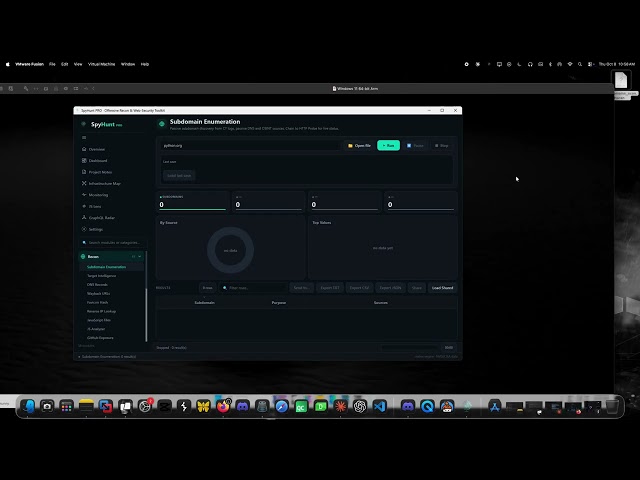This screenshot has height=480, width=640.
Task: Open Infrastructure Map in the sidebar
Action: point(104,184)
